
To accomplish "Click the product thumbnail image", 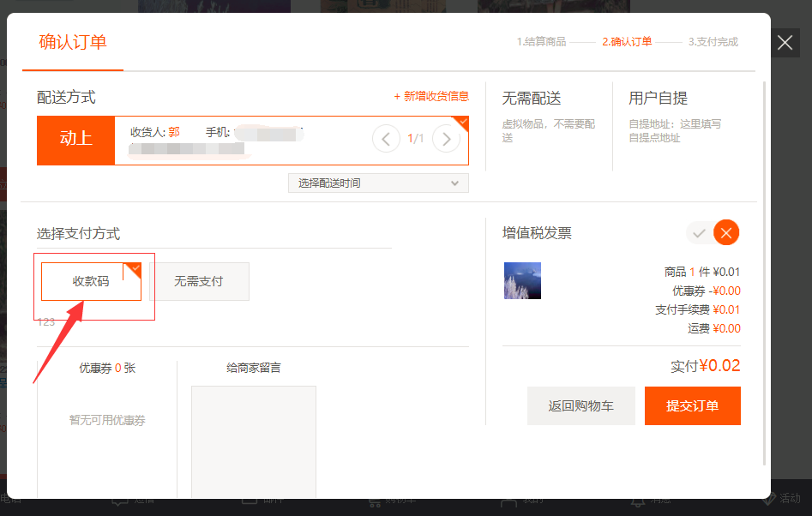I will coord(522,280).
